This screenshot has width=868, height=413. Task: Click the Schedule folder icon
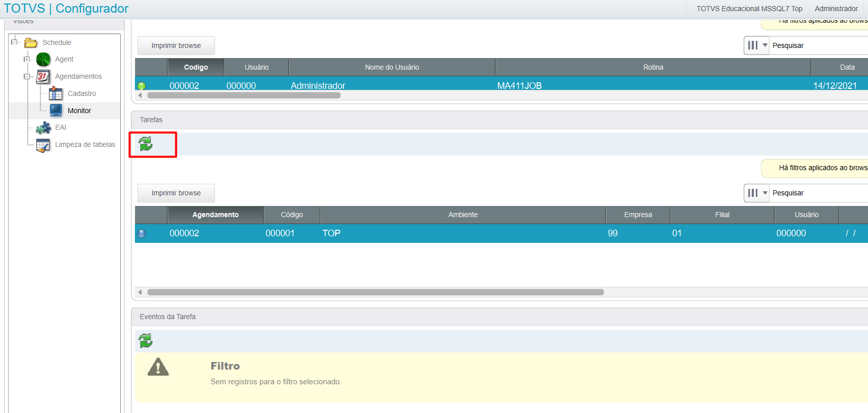(x=31, y=43)
